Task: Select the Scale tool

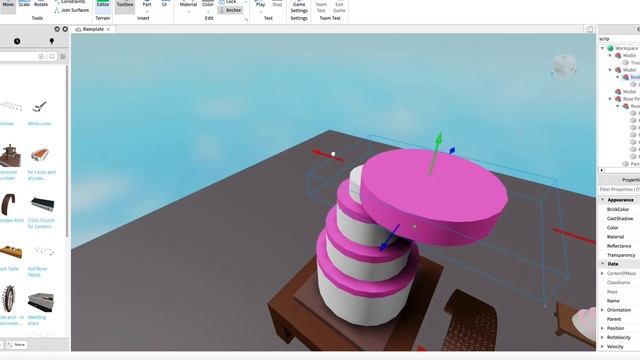Action: point(24,4)
